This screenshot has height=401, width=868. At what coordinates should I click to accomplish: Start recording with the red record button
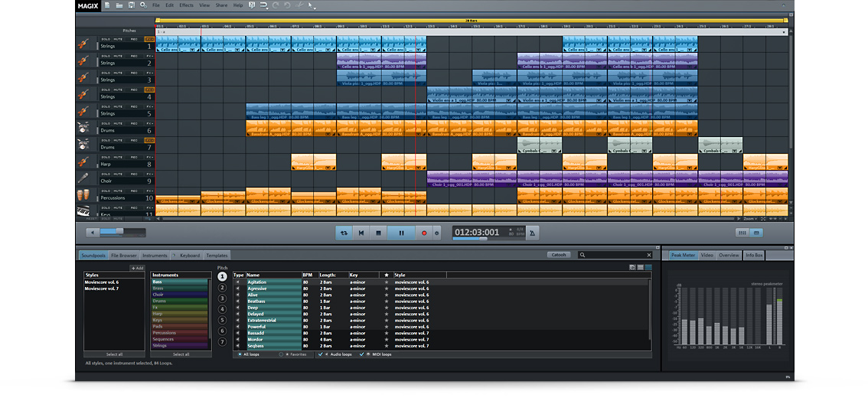point(425,233)
